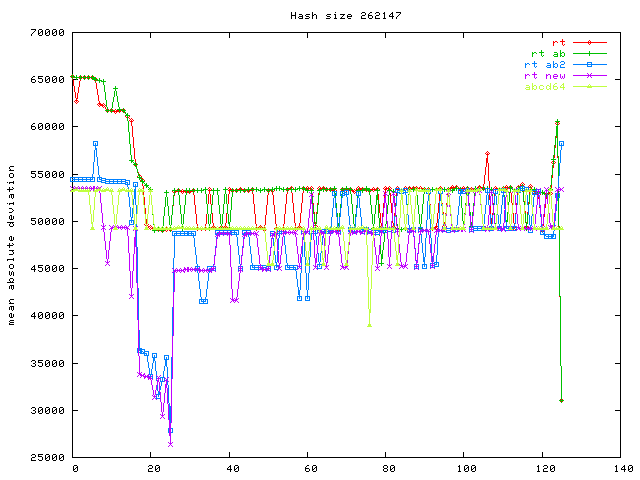Viewport: 640px width, 480px height.
Task: Select the 'rt ab2' legend text label
Action: (x=544, y=64)
